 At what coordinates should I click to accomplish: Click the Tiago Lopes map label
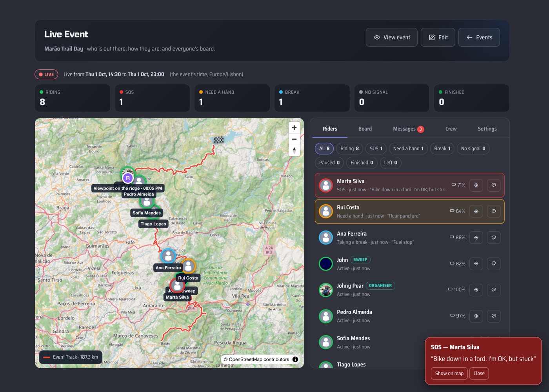153,224
